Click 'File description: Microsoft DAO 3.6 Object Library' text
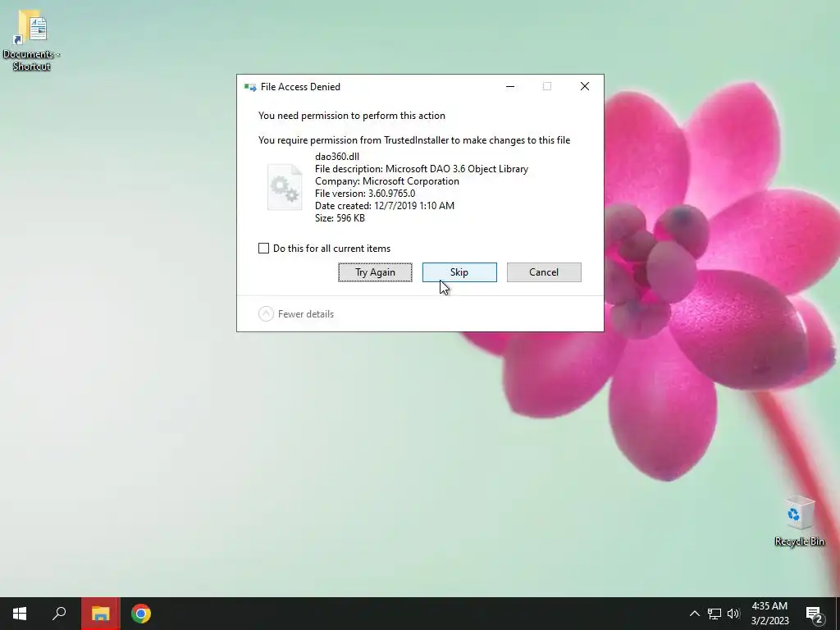This screenshot has width=840, height=630. click(x=422, y=169)
